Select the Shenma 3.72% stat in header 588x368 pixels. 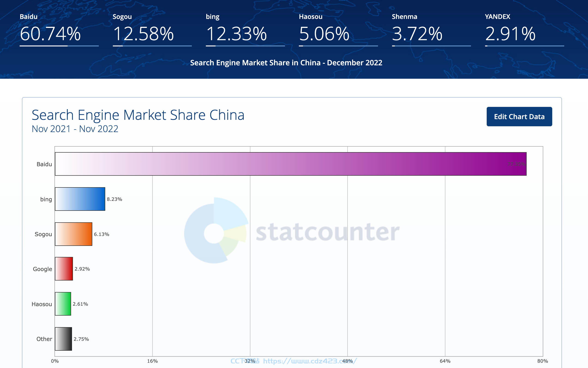431,30
